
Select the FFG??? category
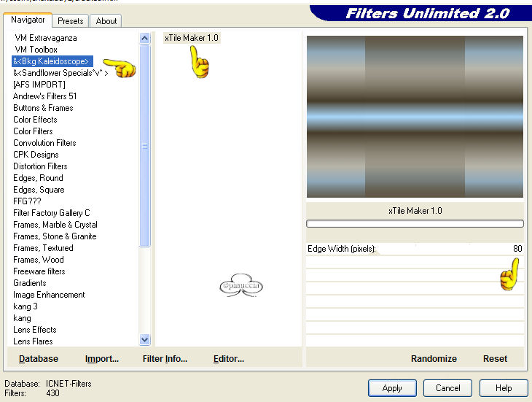point(27,201)
